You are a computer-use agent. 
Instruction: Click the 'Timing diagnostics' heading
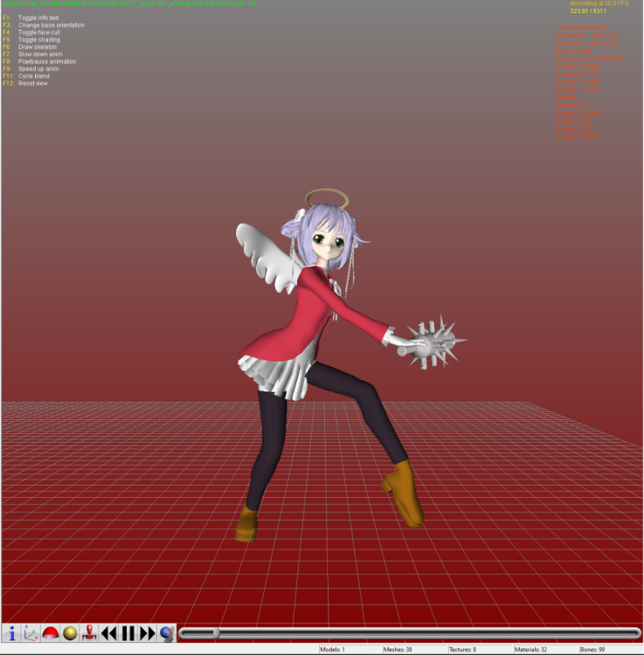pos(581,28)
